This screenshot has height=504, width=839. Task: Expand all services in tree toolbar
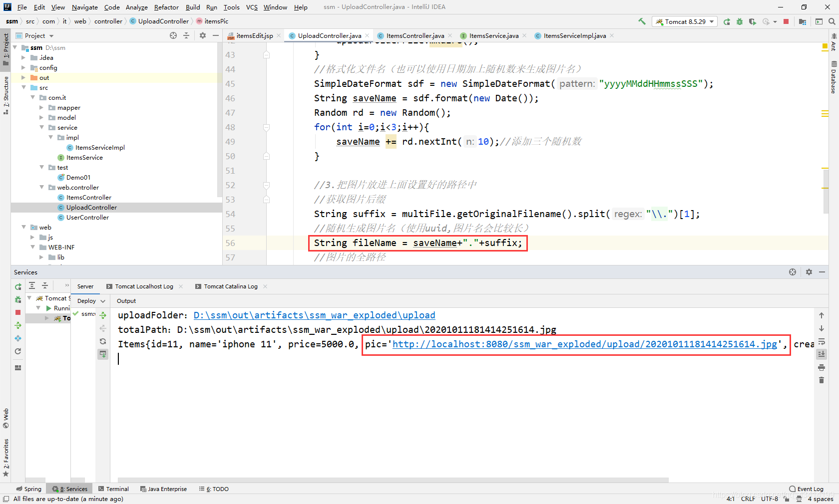coord(32,285)
